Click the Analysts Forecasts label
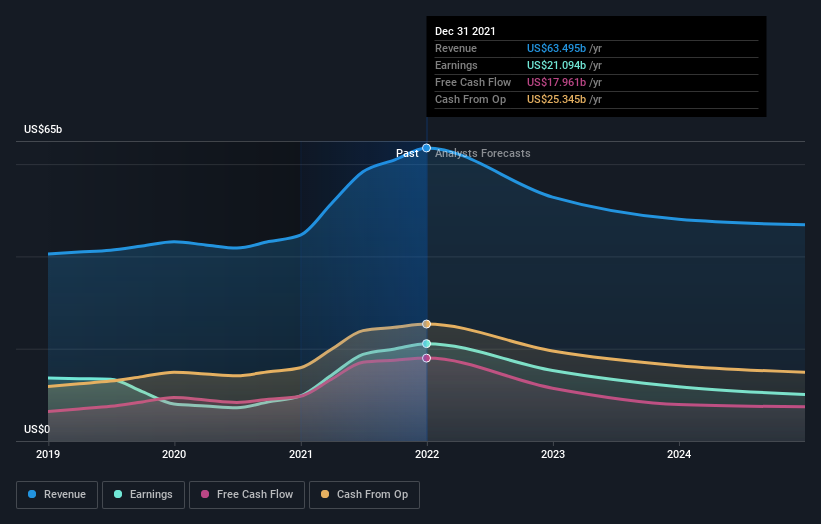 pyautogui.click(x=483, y=153)
